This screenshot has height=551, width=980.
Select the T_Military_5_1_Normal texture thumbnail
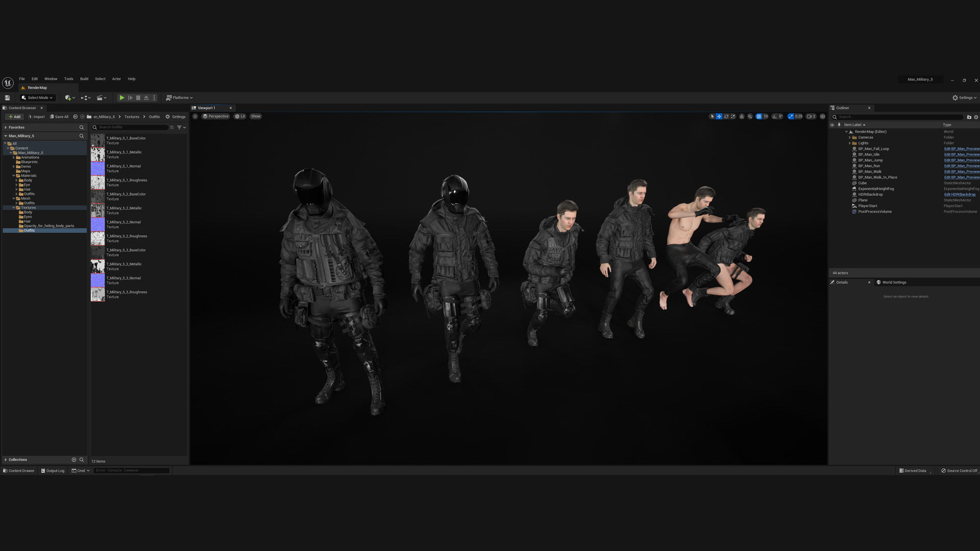point(97,168)
